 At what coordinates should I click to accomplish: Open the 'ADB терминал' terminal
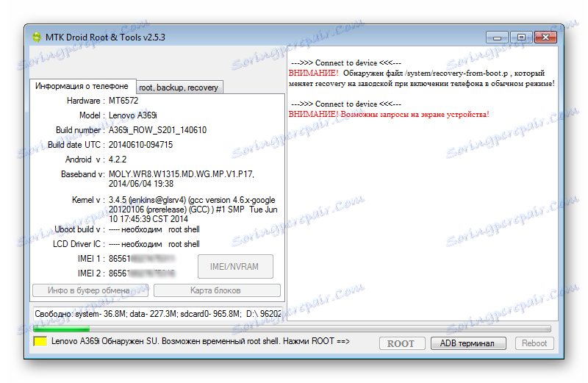[468, 343]
